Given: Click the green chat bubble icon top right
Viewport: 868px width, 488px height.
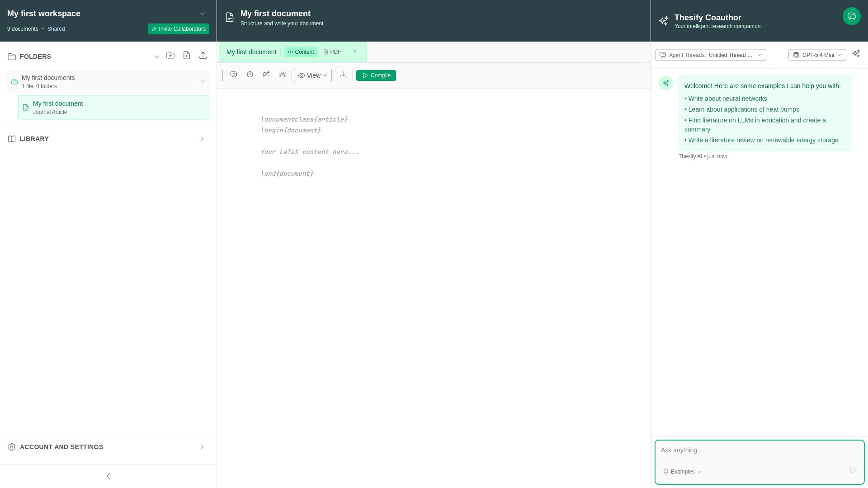Looking at the screenshot, I should point(852,16).
